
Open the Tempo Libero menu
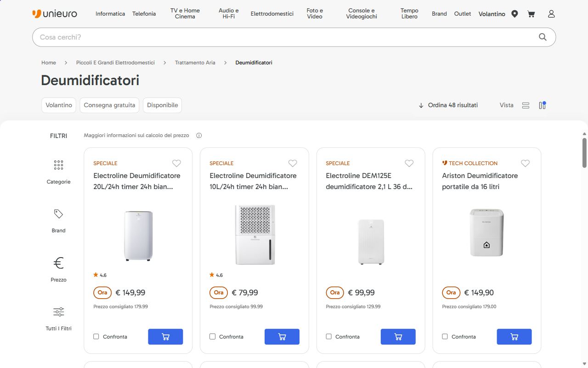coord(409,14)
